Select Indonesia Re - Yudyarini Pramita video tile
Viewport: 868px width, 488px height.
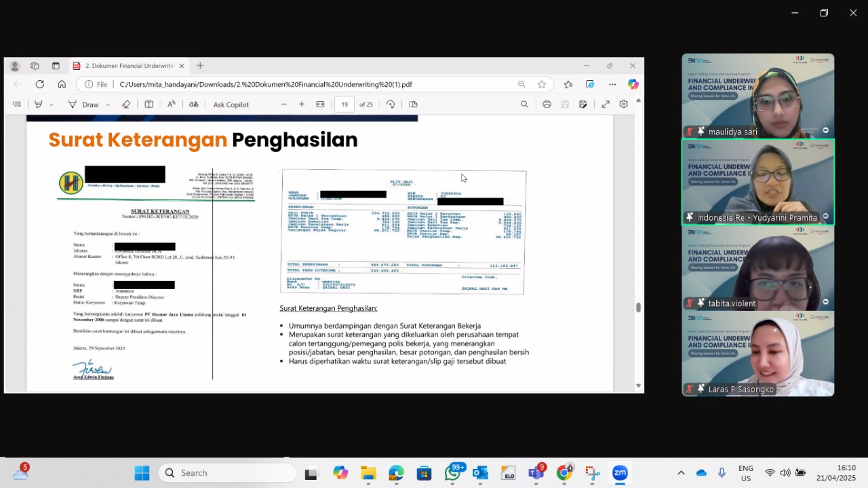(x=758, y=182)
